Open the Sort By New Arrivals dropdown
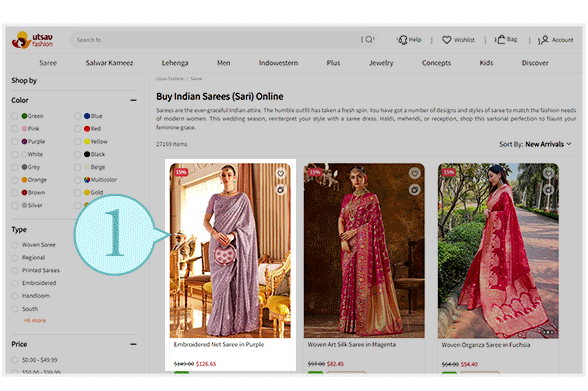The width and height of the screenshot is (588, 391). 535,144
